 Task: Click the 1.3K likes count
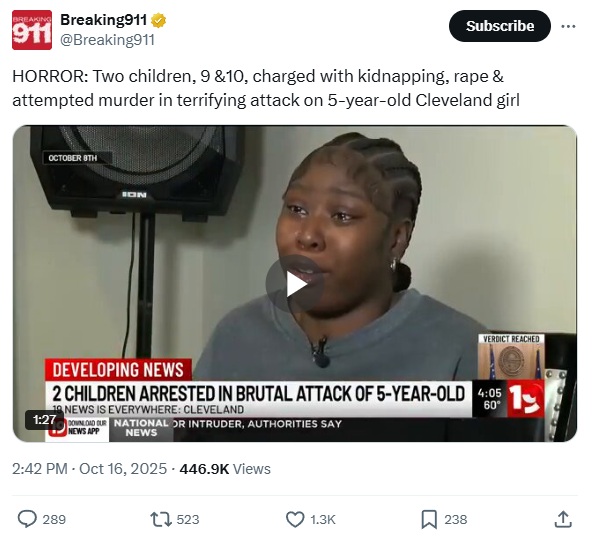pos(323,519)
